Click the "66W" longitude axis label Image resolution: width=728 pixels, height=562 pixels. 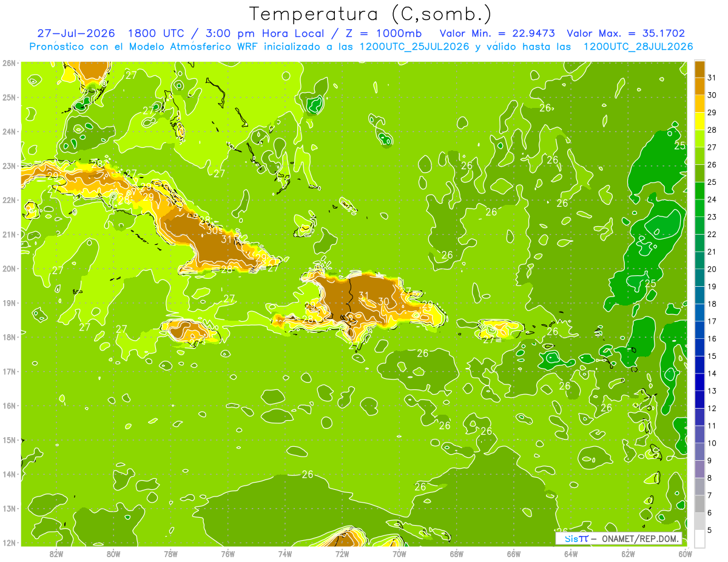tap(514, 554)
